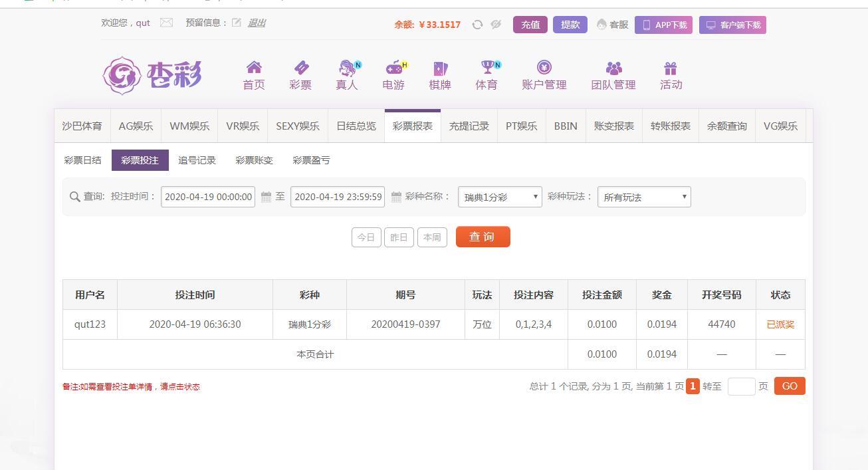Select the 追号记录 sub-tab
868x470 pixels.
(197, 160)
